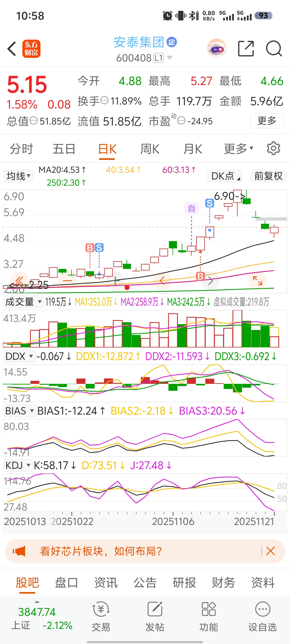Tap the share icon

point(246,49)
